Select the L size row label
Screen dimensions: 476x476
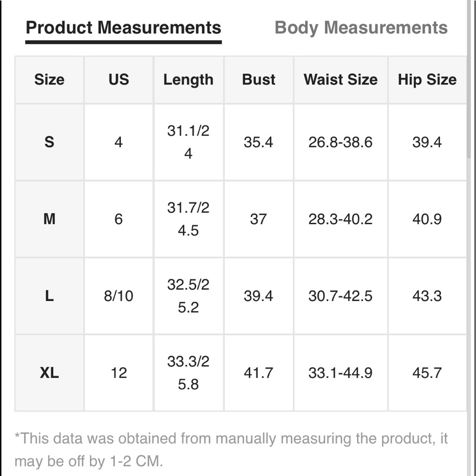click(50, 296)
